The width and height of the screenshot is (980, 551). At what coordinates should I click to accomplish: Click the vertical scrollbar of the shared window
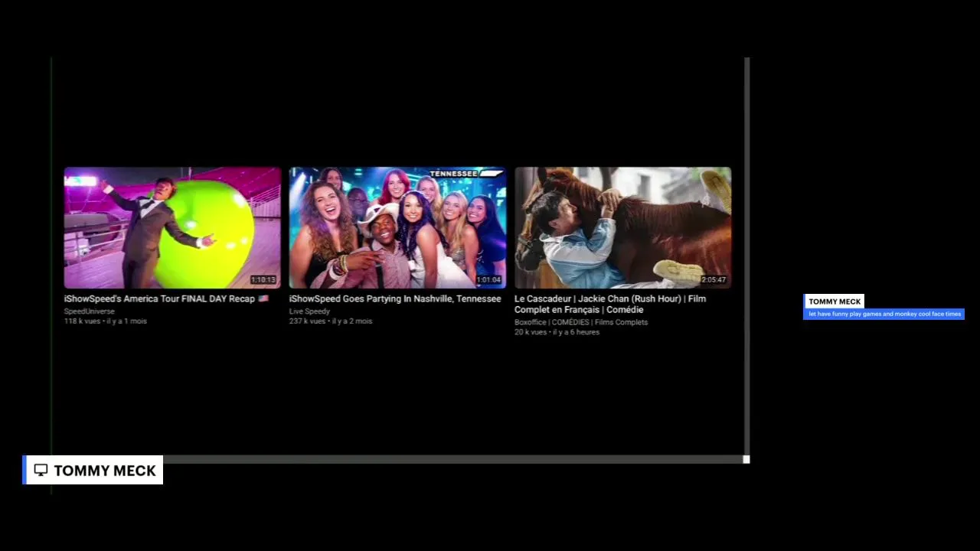(746, 256)
